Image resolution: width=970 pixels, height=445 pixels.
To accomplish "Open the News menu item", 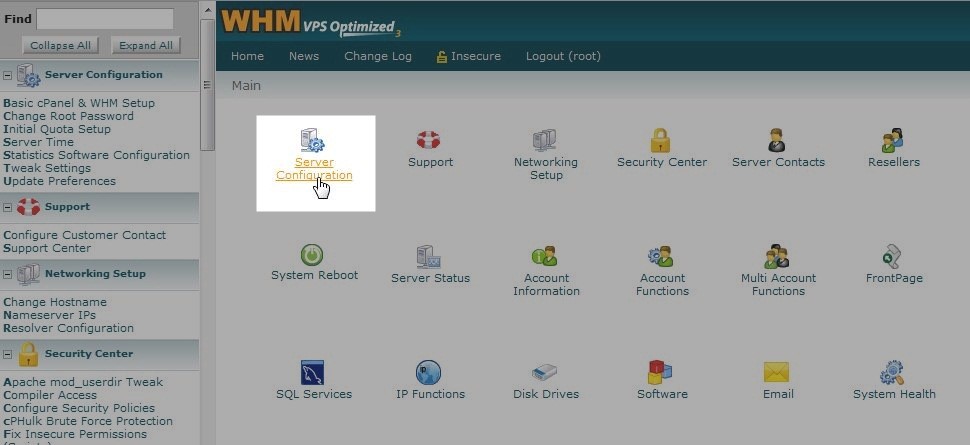I will (304, 56).
